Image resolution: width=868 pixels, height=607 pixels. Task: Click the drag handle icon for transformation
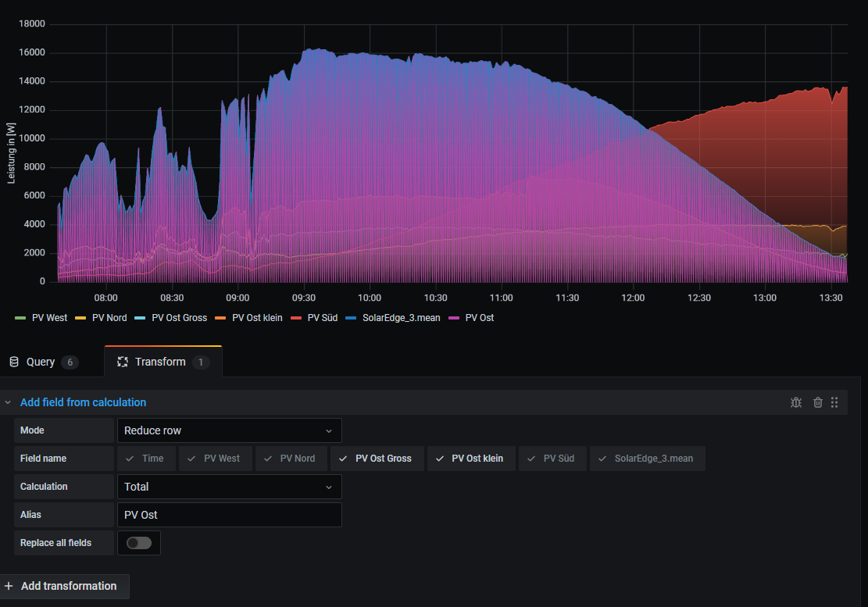coord(834,402)
